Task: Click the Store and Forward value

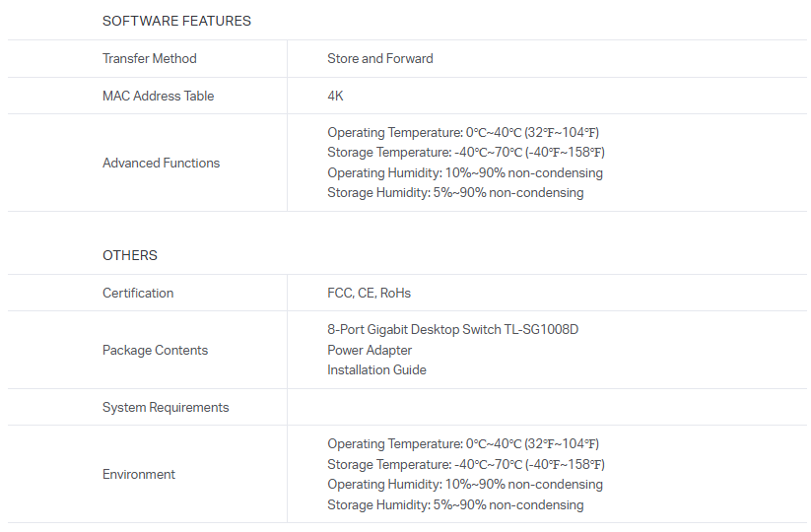Action: pyautogui.click(x=379, y=58)
